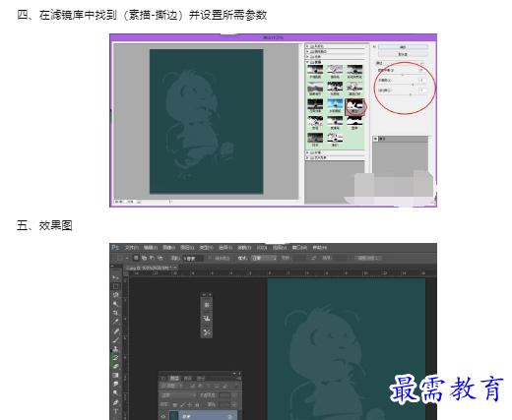Toggle lock image pixels brush icon

click(x=182, y=405)
